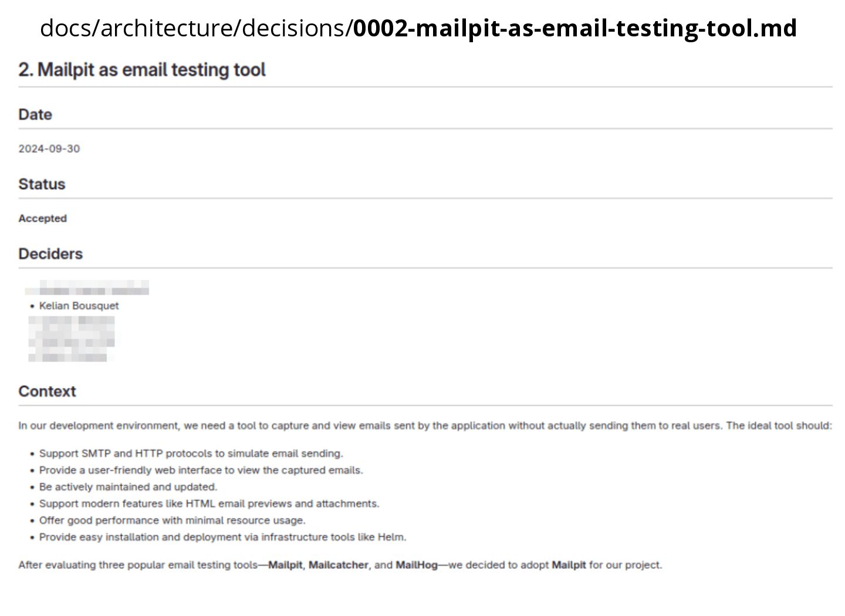Click the Status section heading
Screen dimensions: 845x616
[42, 184]
